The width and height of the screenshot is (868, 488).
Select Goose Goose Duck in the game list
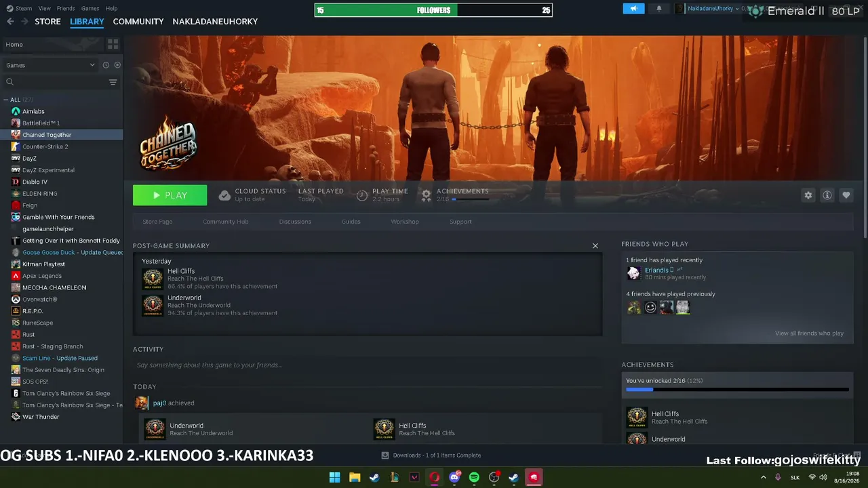[x=61, y=253]
